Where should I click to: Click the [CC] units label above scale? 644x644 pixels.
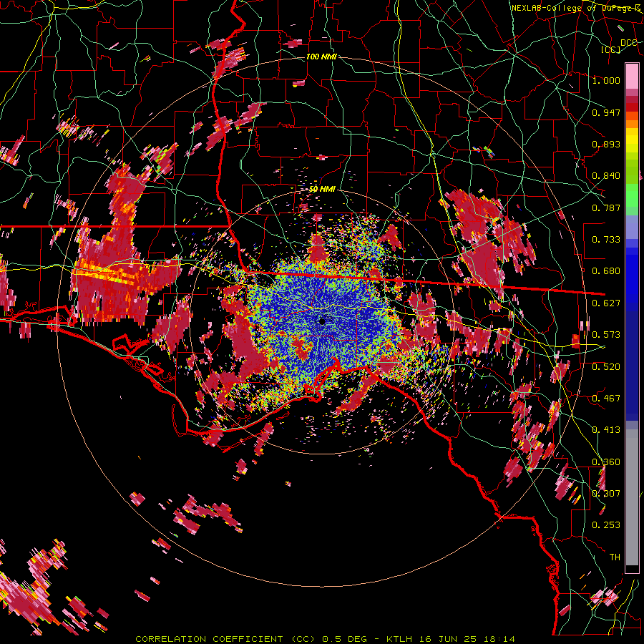611,49
